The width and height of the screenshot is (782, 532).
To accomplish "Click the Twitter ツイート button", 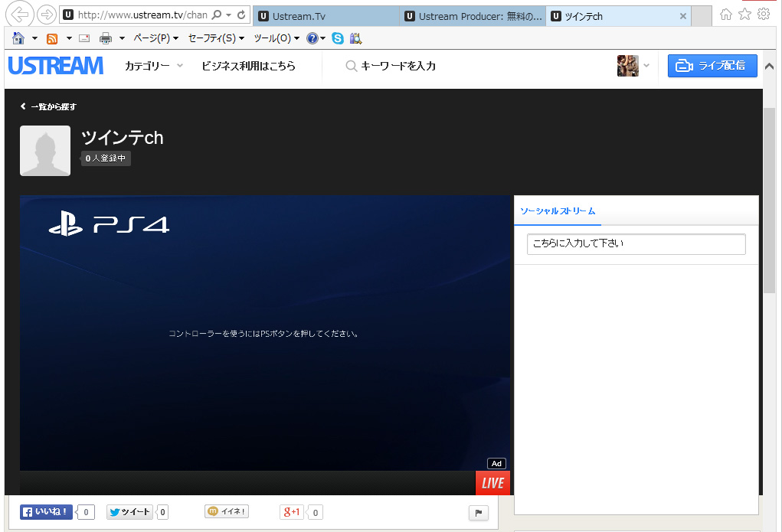I will click(129, 512).
